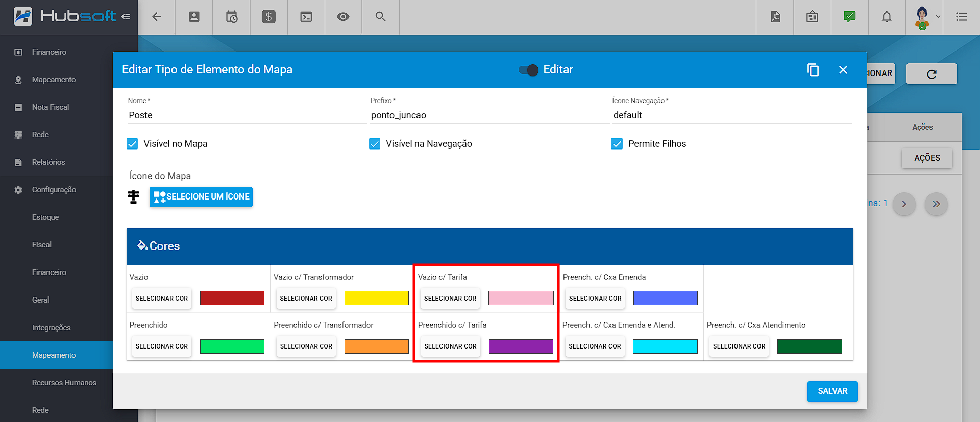980x422 pixels.
Task: Open the search magnifier icon
Action: pos(380,17)
